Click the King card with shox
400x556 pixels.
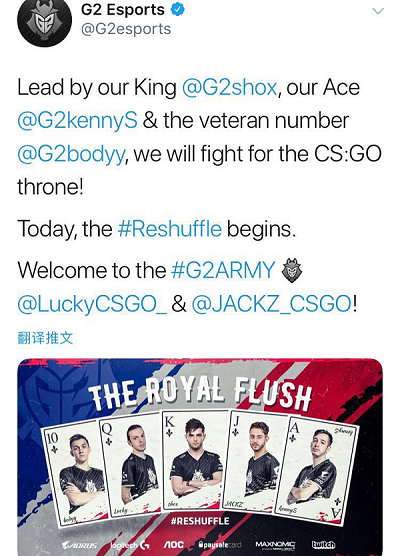pyautogui.click(x=196, y=460)
